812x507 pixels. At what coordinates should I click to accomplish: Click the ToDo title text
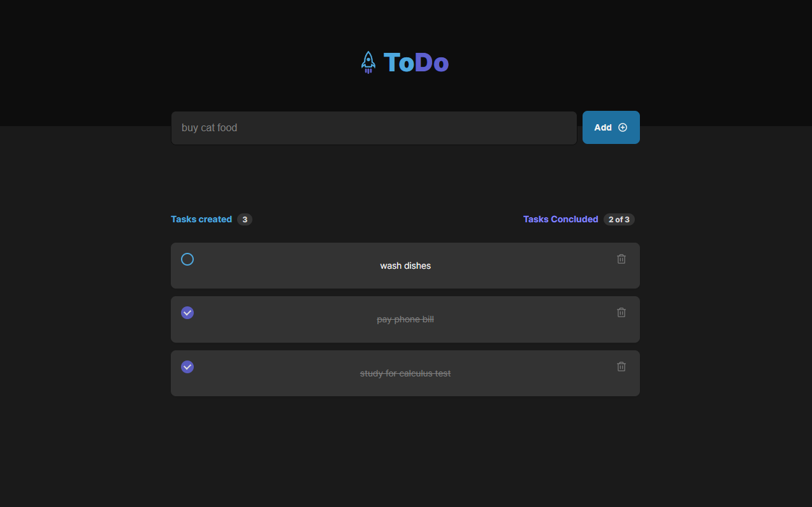pos(416,62)
